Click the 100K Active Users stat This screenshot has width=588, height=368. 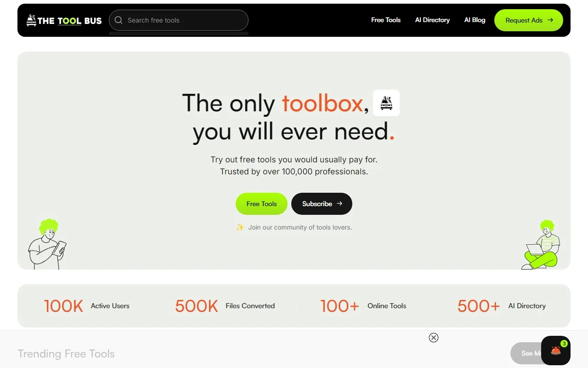click(87, 306)
